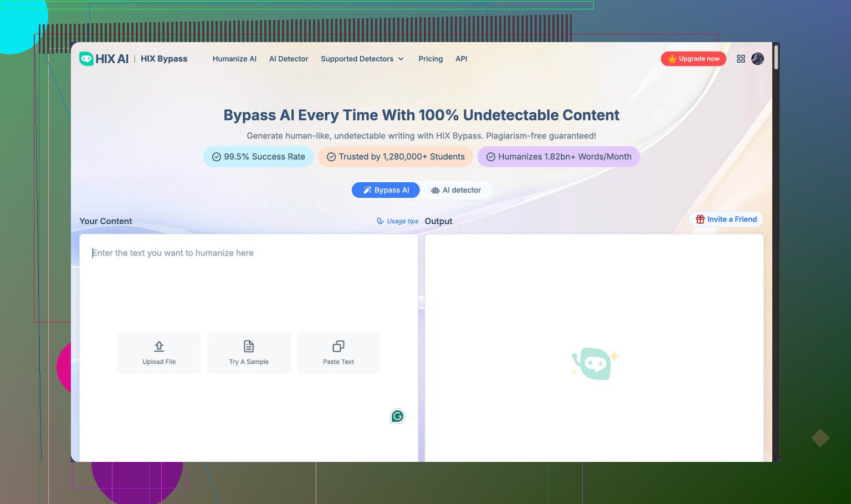Click the Upload File button
Screen dimensions: 851x504
tap(159, 352)
